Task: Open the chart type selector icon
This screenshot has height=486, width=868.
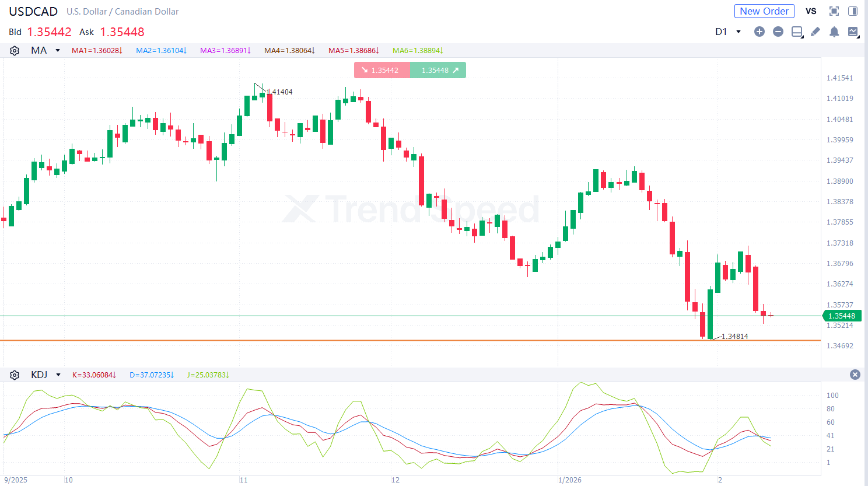Action: tap(853, 32)
